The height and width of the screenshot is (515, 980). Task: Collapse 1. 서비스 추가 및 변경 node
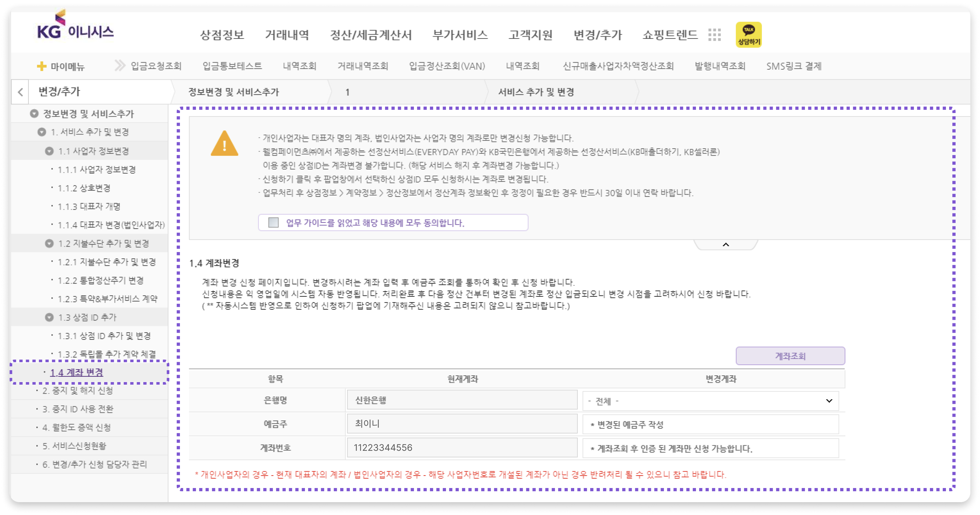pos(41,132)
